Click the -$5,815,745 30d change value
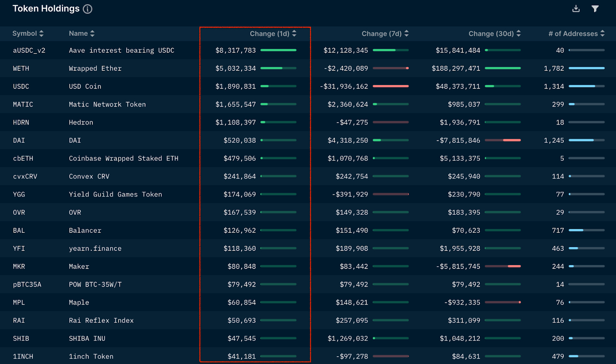 pyautogui.click(x=458, y=267)
